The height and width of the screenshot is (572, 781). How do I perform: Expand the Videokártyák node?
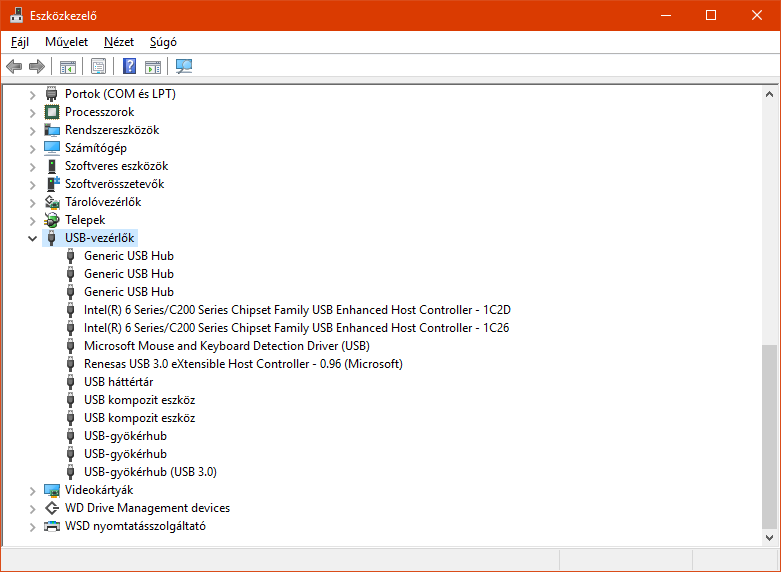click(32, 491)
